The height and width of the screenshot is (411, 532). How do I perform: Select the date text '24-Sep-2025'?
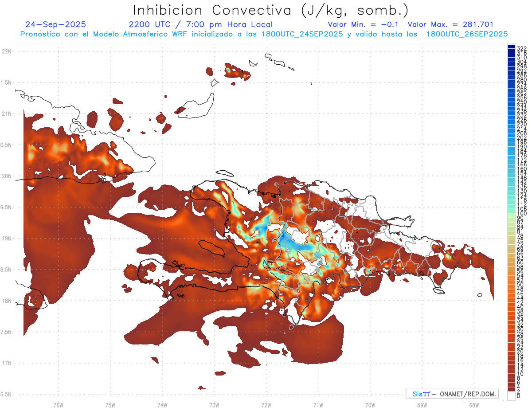(x=56, y=24)
